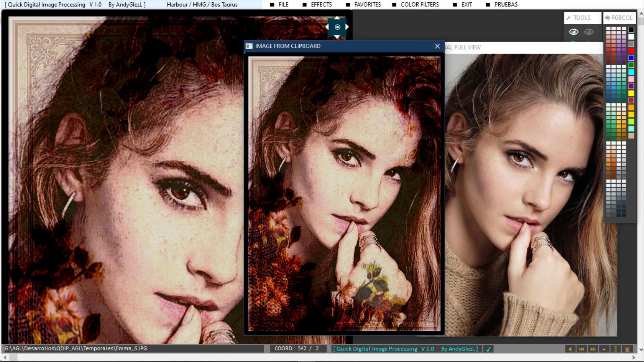The image size is (644, 362).
Task: Click the horizontal scrollbar right arrow
Action: (633, 357)
